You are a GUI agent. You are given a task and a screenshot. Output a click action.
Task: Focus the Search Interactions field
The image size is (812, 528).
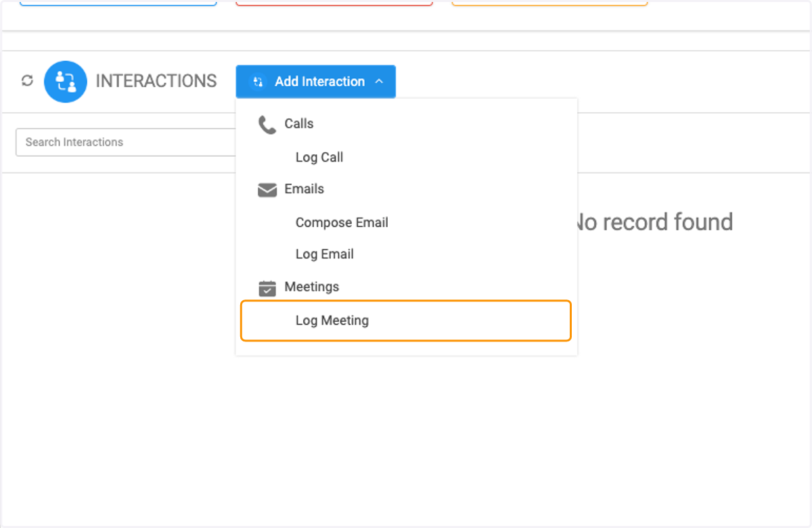[x=126, y=143]
